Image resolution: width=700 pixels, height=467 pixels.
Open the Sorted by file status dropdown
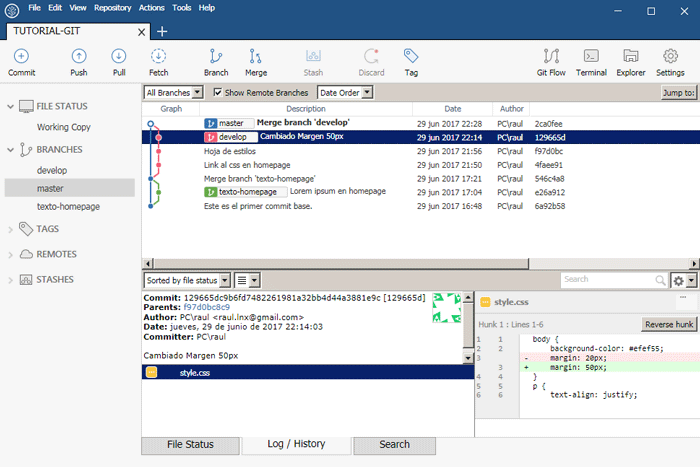click(x=188, y=280)
